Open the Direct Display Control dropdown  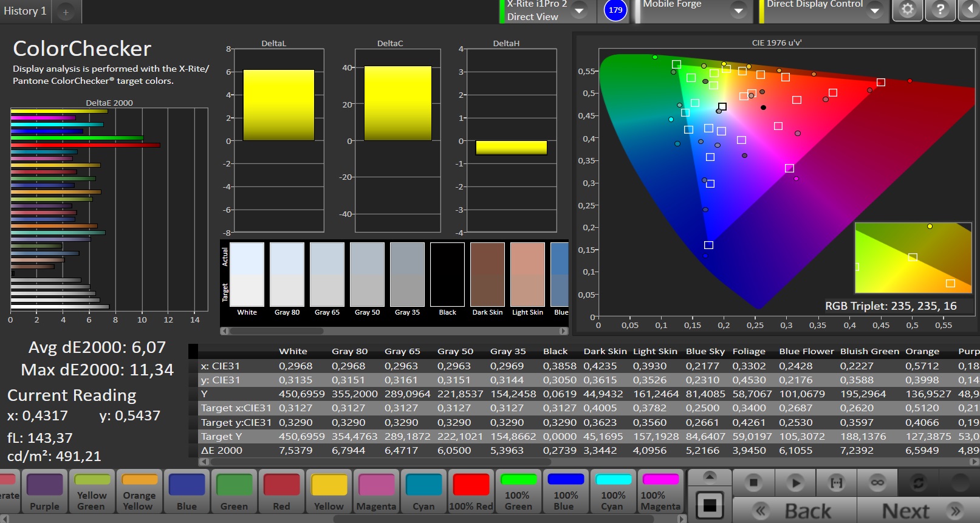(874, 10)
